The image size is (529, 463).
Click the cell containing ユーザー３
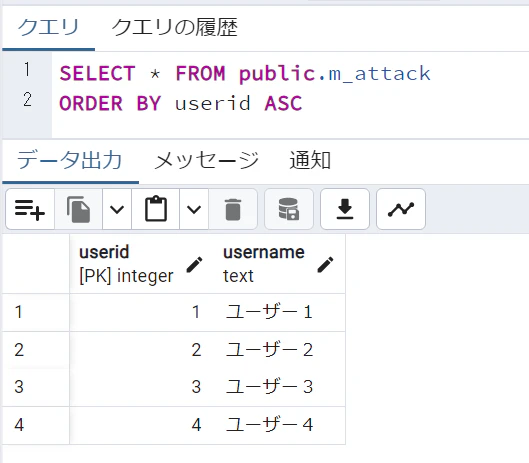(280, 387)
